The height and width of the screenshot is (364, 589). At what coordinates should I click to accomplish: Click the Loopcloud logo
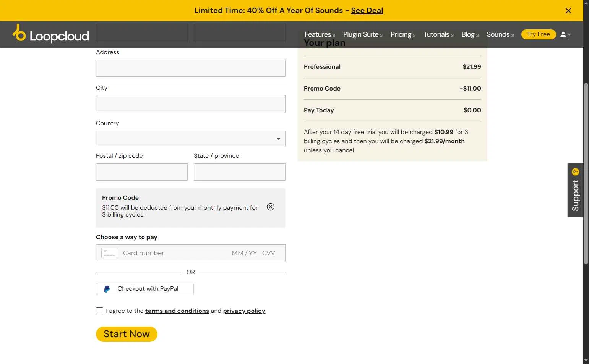(50, 34)
